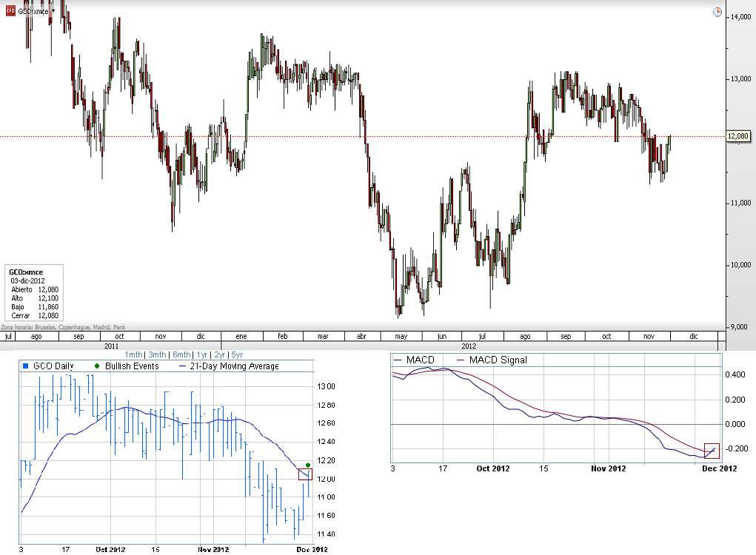Click the 10,000 price axis label
The image size is (756, 555).
[740, 265]
